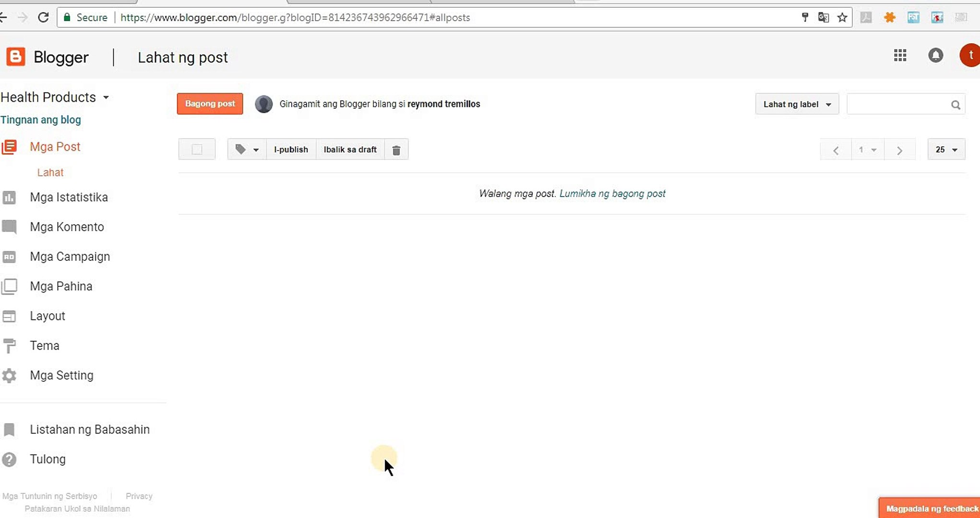Open Magpadala ng feedback button

[931, 508]
